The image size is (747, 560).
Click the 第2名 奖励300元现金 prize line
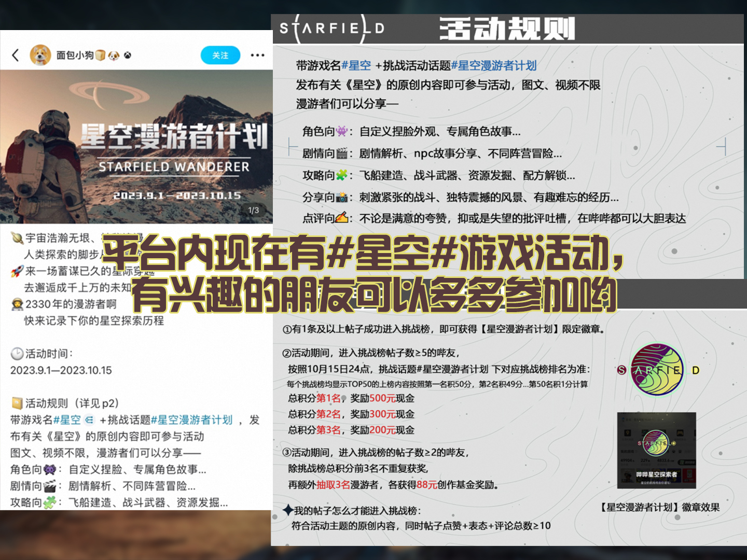point(351,414)
